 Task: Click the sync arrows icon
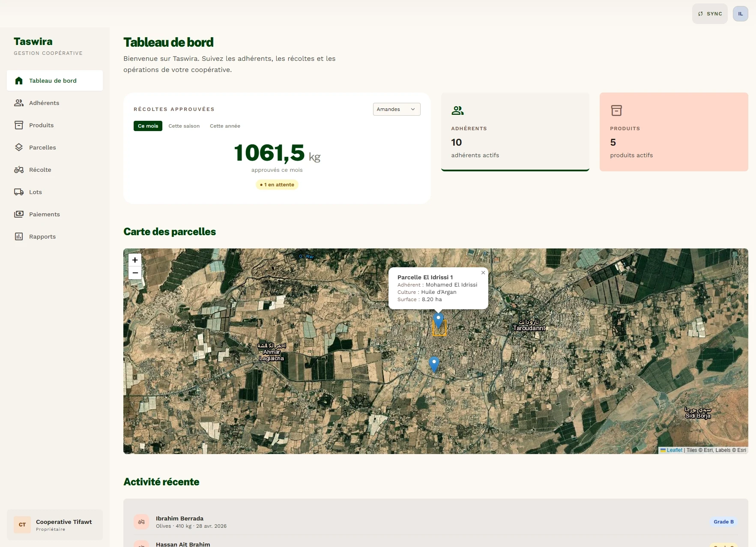(700, 14)
